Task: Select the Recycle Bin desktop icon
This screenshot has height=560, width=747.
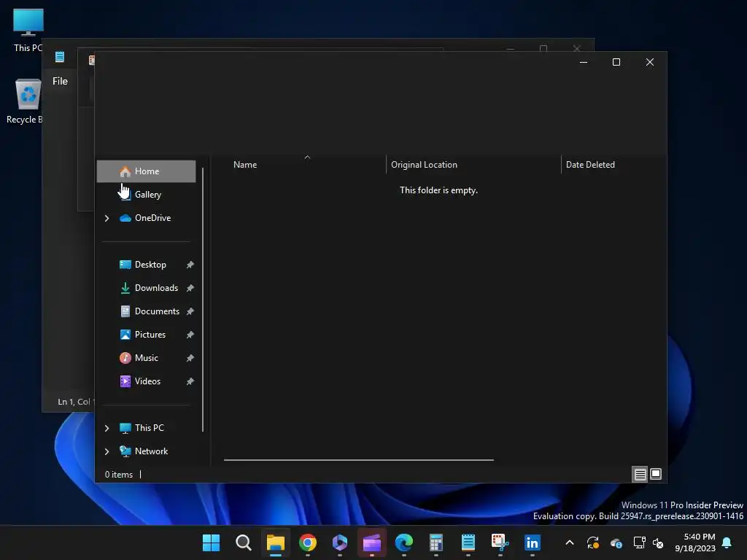Action: [x=25, y=101]
